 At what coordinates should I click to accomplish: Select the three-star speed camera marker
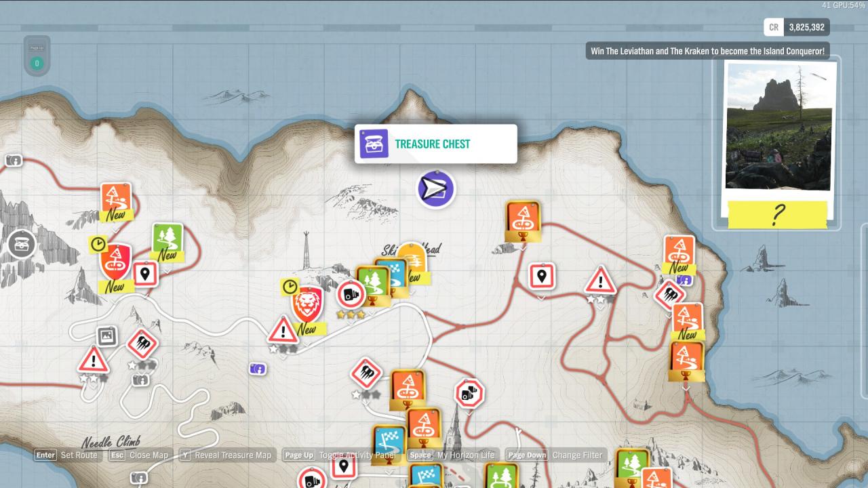click(x=351, y=295)
